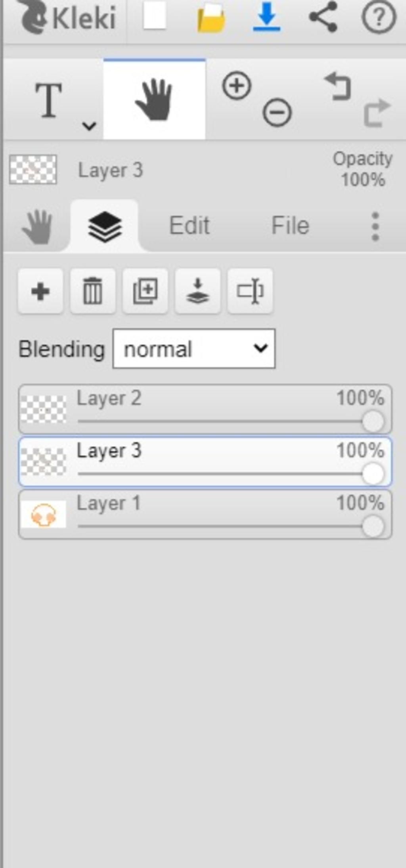Open the Blending mode dropdown

pyautogui.click(x=194, y=349)
